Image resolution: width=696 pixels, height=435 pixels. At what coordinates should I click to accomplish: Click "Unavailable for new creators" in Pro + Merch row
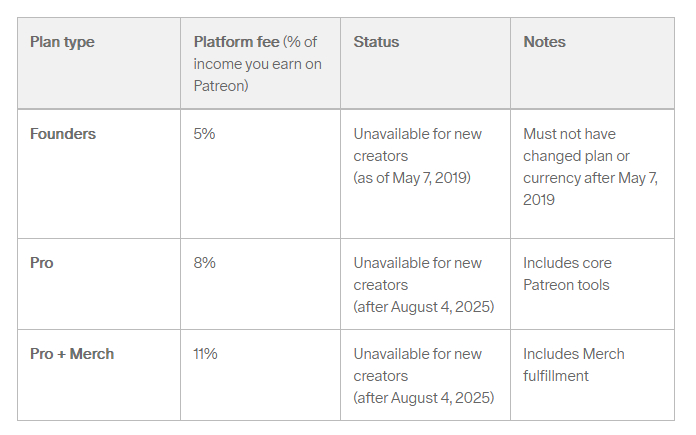[x=417, y=365]
